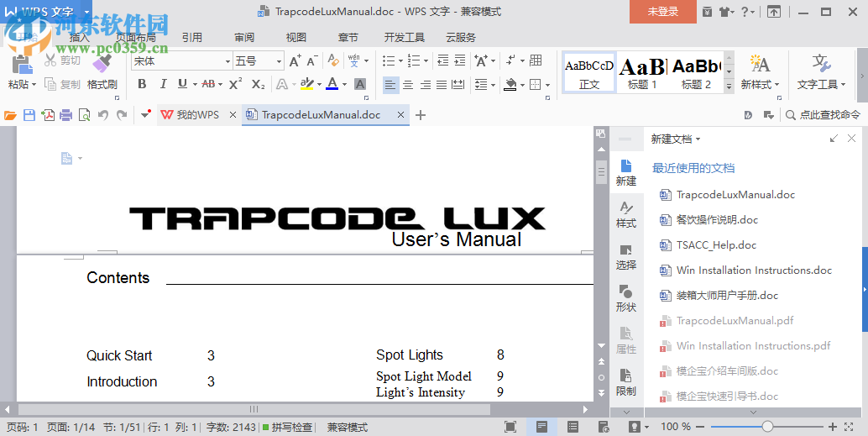Adjust the zoom slider handle
Screen dimensions: 868x436
(767, 427)
